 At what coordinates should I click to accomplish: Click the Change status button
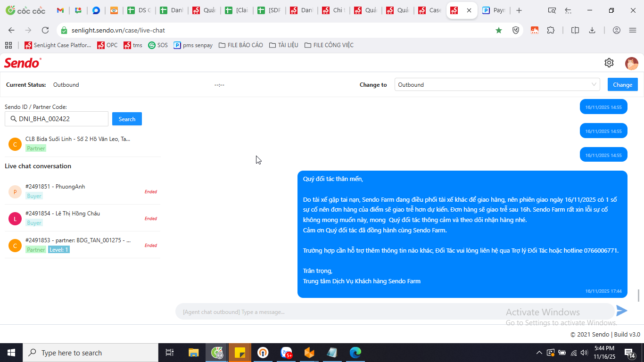(622, 85)
